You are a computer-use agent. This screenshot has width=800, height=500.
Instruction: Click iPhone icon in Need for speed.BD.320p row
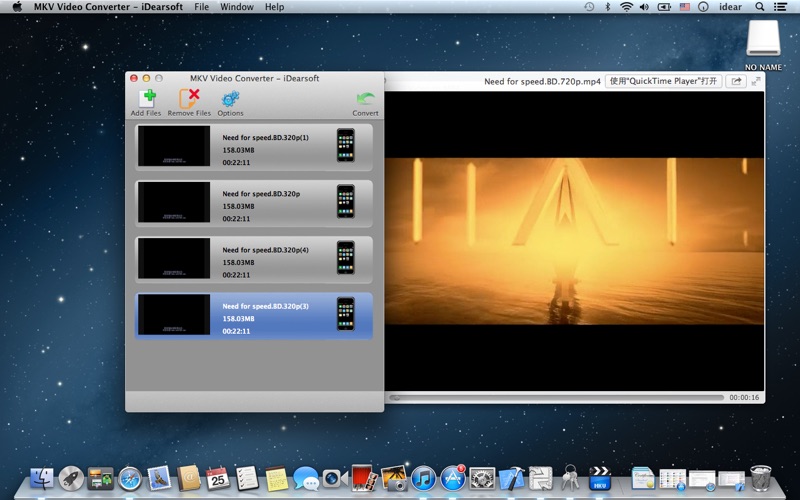point(345,202)
